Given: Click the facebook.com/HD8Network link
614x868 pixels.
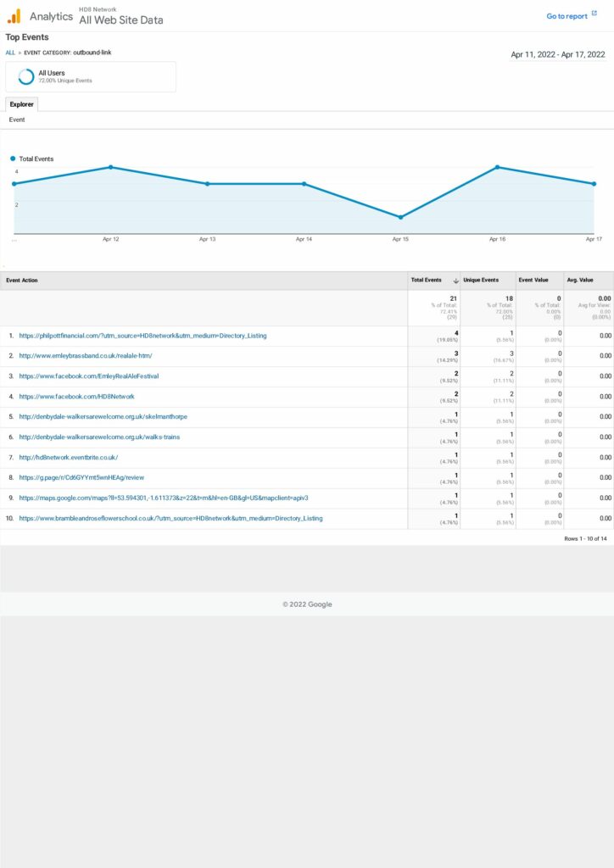Looking at the screenshot, I should pyautogui.click(x=76, y=397).
